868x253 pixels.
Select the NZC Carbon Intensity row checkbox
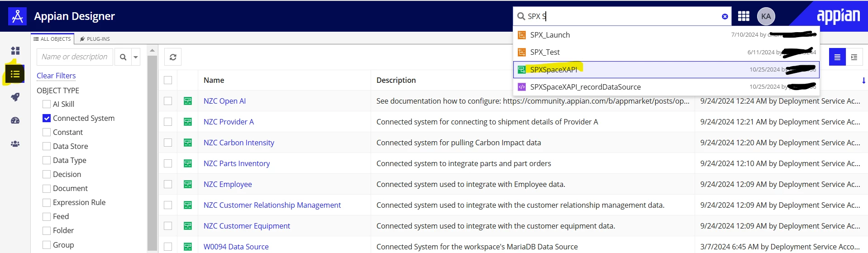click(x=168, y=143)
